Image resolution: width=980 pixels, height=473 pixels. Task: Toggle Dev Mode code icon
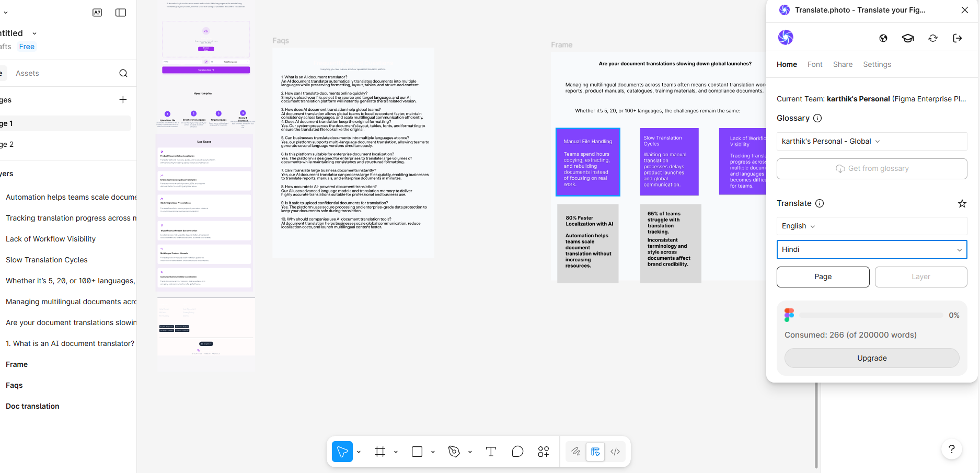click(615, 452)
